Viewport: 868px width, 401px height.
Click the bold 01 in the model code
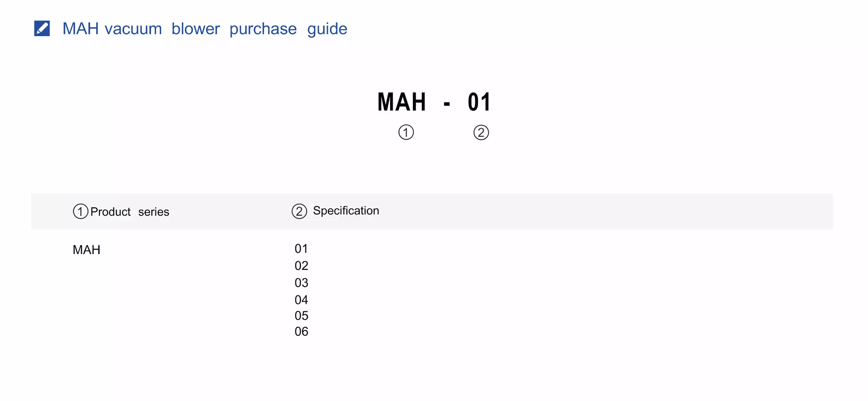point(479,102)
